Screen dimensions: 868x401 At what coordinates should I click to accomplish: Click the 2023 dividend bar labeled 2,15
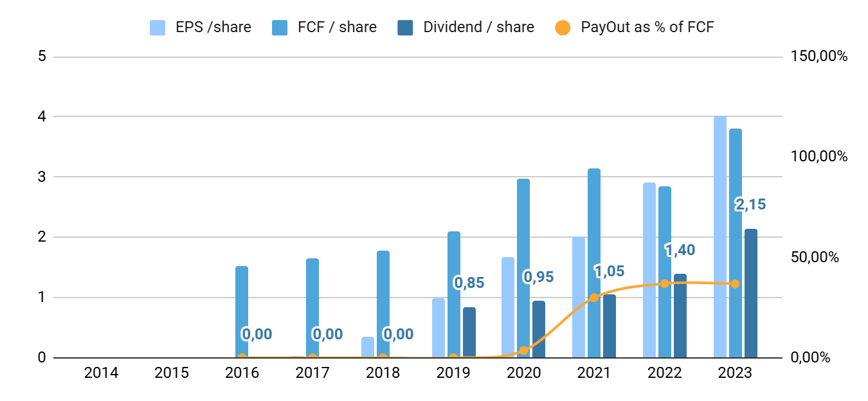point(751,293)
